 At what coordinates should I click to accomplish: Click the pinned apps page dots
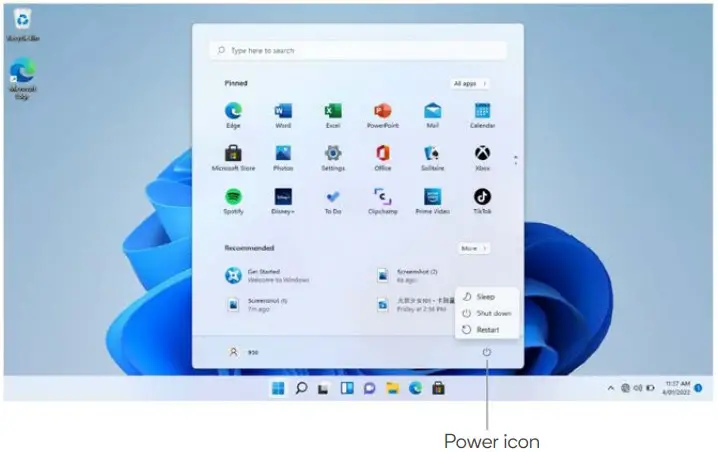(516, 160)
